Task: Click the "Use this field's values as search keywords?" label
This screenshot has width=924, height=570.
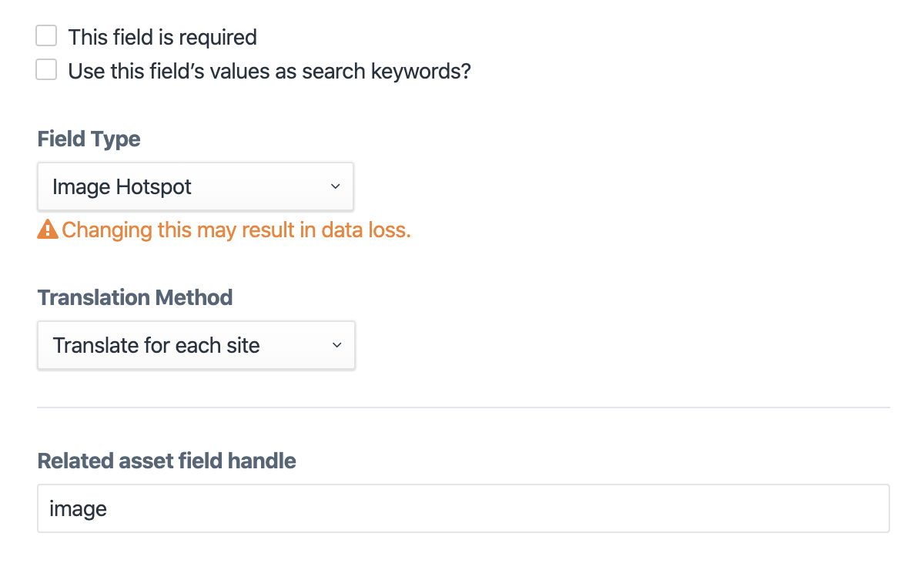Action: point(269,72)
